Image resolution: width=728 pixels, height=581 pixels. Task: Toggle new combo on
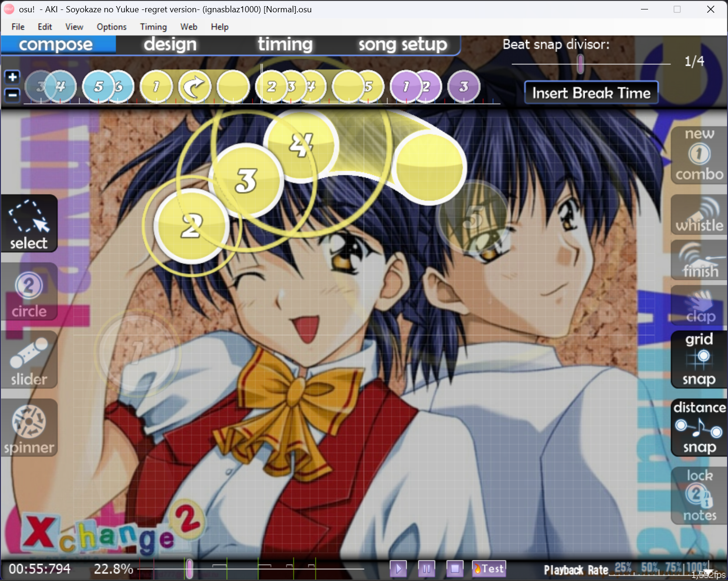[699, 155]
